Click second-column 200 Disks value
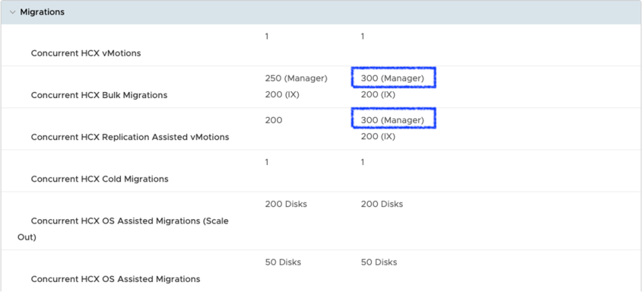The image size is (644, 292). click(x=381, y=204)
